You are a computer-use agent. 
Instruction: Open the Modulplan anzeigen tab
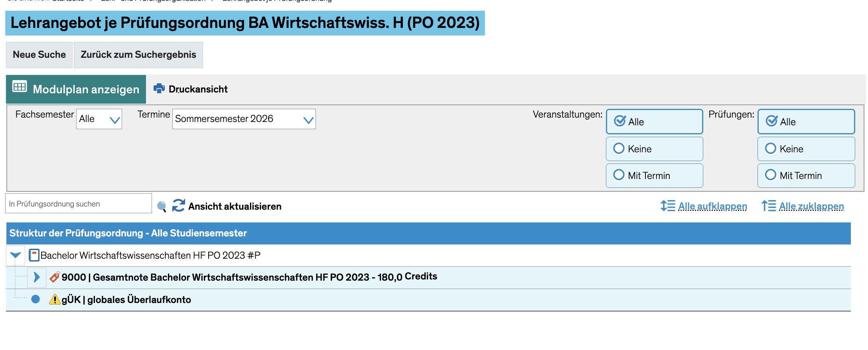click(x=76, y=89)
